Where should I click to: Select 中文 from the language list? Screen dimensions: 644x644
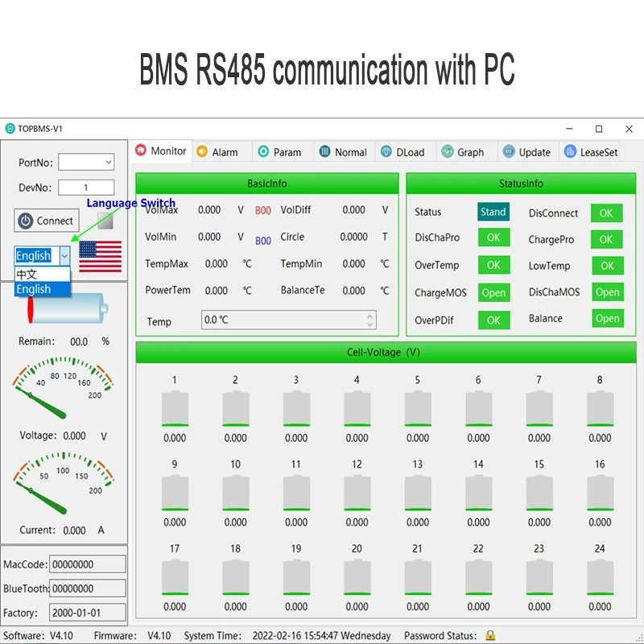pos(26,275)
